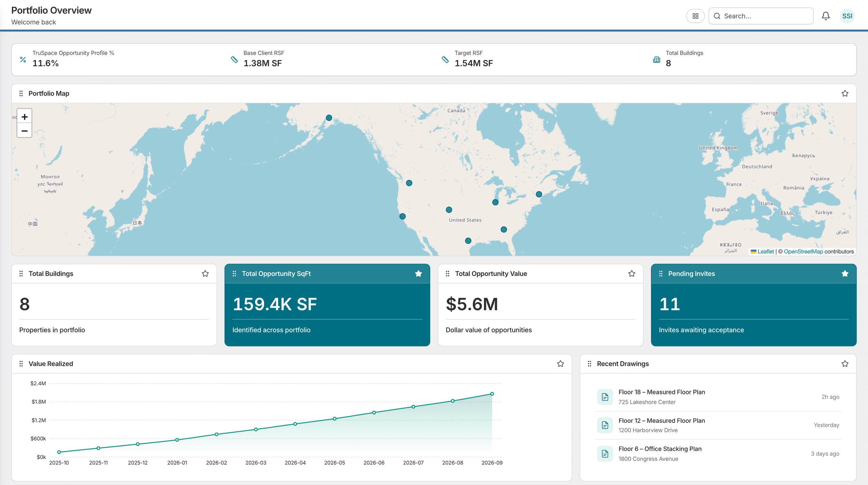Image resolution: width=868 pixels, height=485 pixels.
Task: Click the Total Opportunity SqFt drag handle
Action: [x=234, y=274]
